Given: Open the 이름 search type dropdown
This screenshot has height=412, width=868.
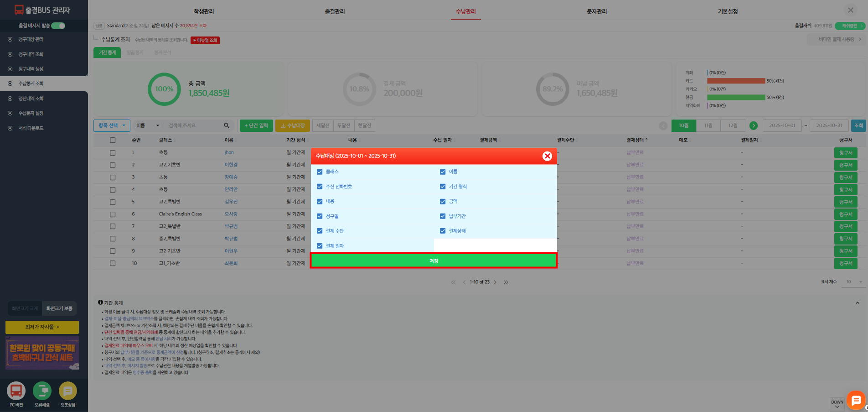Looking at the screenshot, I should point(148,125).
